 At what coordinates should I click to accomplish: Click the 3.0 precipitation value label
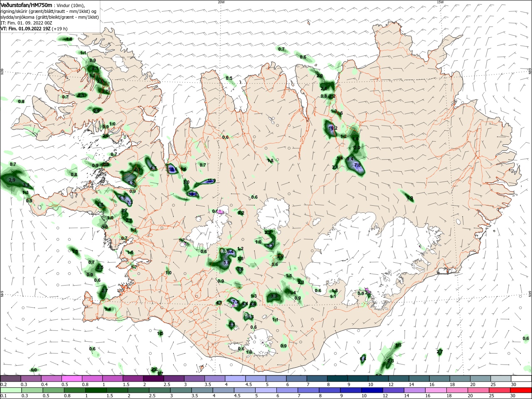[x=186, y=182]
